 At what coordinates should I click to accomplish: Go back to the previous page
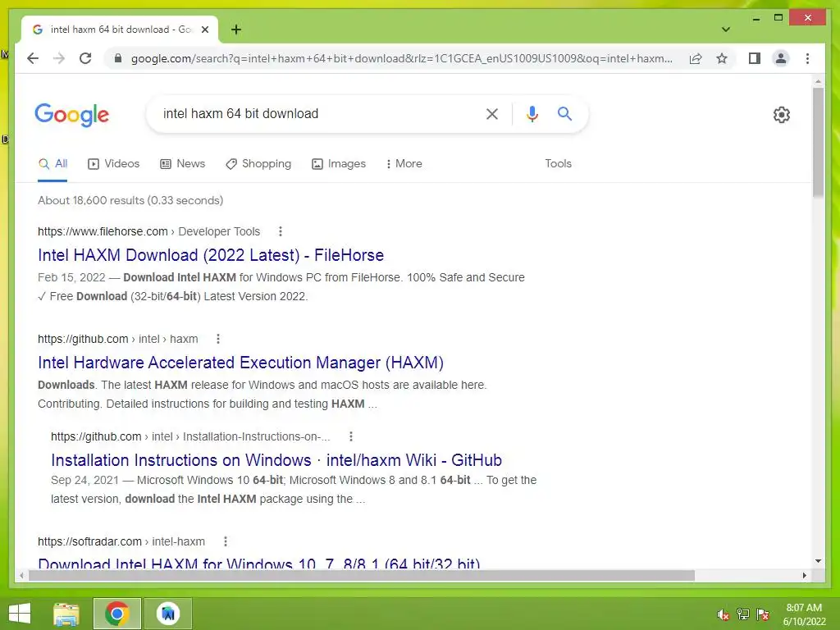[x=33, y=58]
